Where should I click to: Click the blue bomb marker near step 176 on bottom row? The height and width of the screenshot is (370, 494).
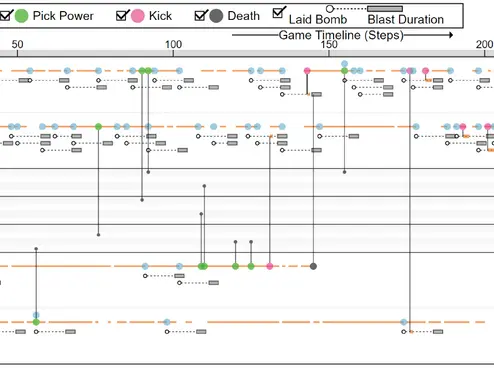click(x=404, y=322)
